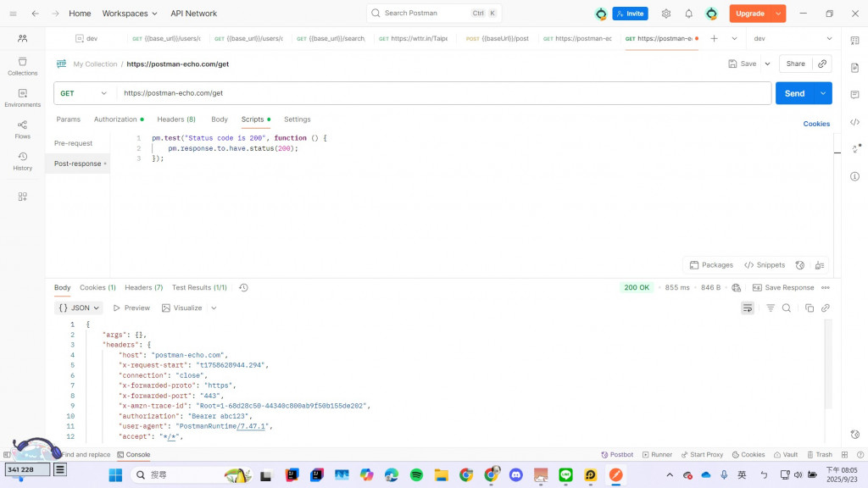Filter the response body

(770, 308)
